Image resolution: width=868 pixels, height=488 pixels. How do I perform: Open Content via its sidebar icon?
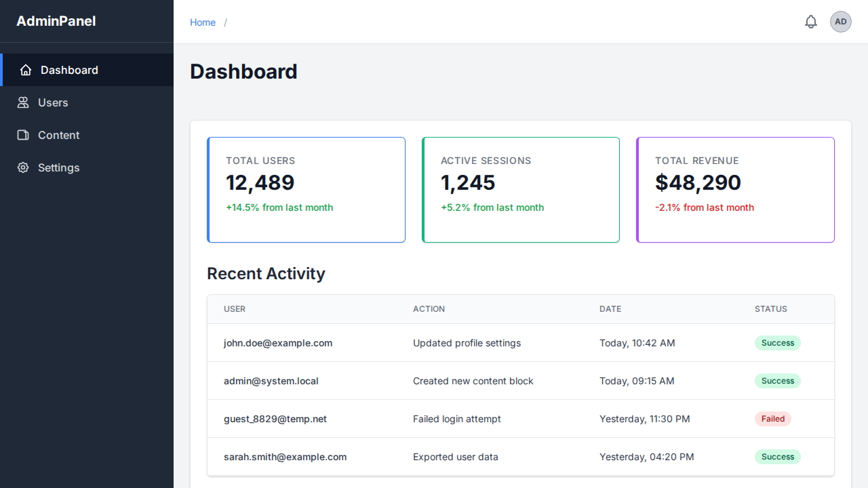(x=22, y=135)
